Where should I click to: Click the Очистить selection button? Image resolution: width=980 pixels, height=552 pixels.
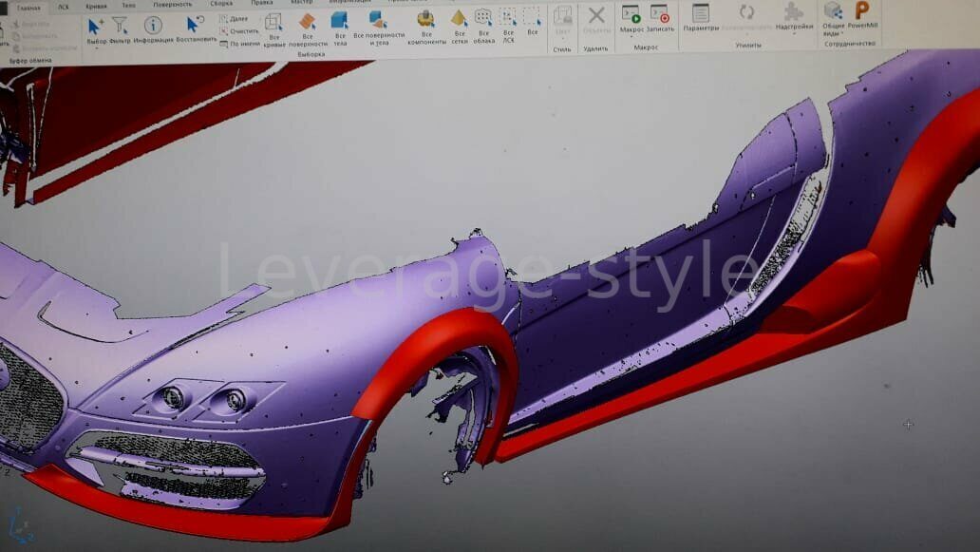tap(242, 30)
